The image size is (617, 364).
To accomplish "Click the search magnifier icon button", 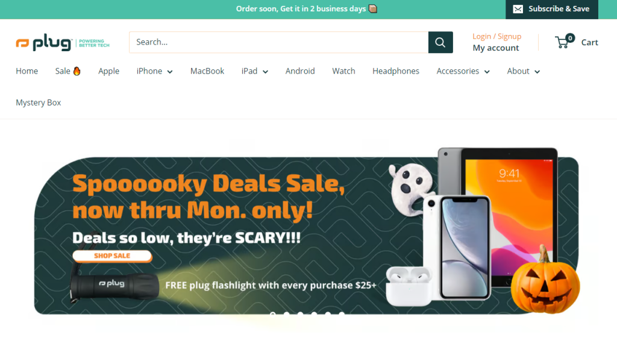I will (440, 42).
